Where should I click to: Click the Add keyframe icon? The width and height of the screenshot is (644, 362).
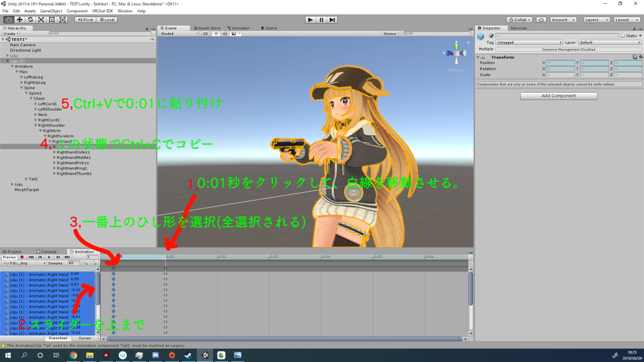click(86, 263)
